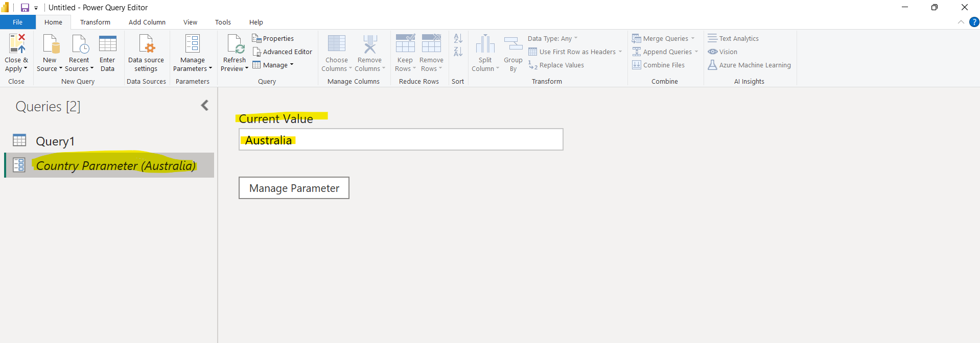Open the Add Column tab
This screenshot has height=343, width=980.
point(147,22)
